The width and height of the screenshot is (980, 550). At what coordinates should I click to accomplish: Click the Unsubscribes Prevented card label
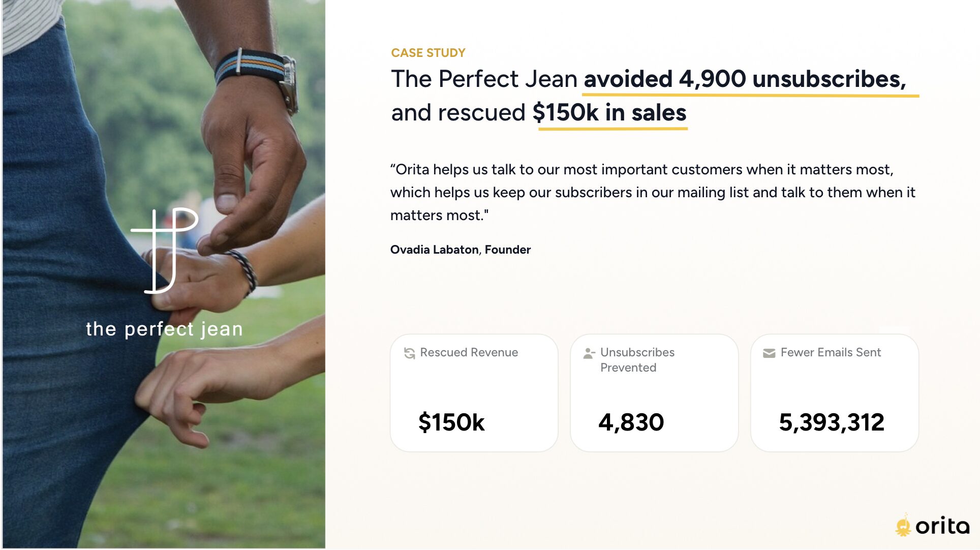pos(637,360)
